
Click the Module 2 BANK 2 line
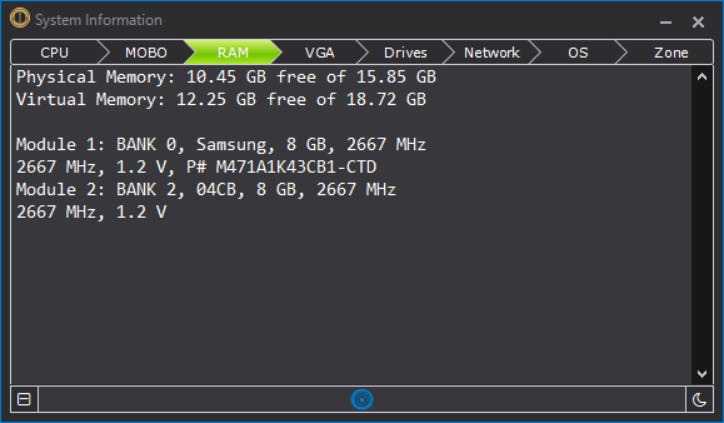(x=206, y=190)
